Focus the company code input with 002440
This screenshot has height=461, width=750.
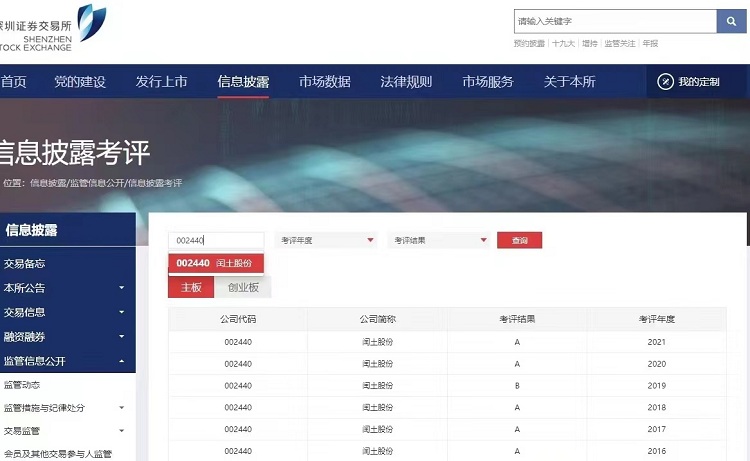[x=215, y=240]
